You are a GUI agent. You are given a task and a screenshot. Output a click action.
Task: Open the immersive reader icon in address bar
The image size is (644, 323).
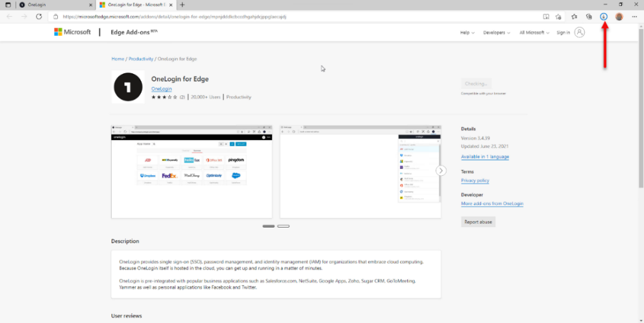(546, 16)
